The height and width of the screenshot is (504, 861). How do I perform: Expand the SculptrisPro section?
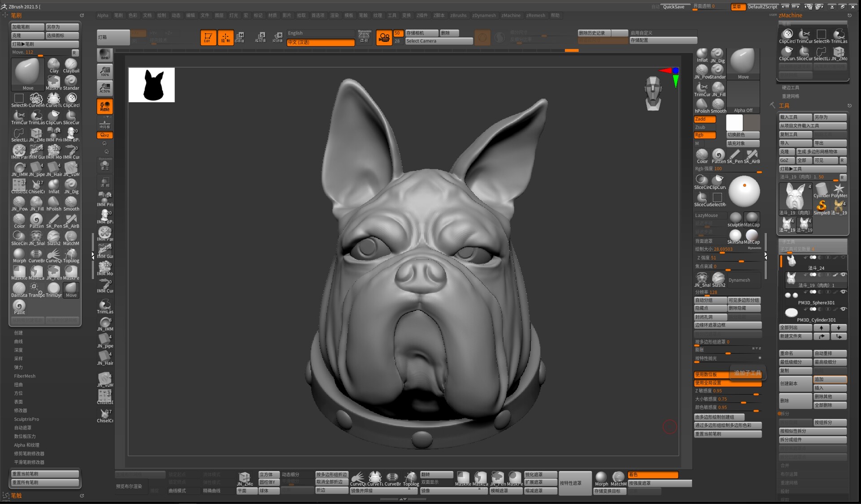(27, 419)
